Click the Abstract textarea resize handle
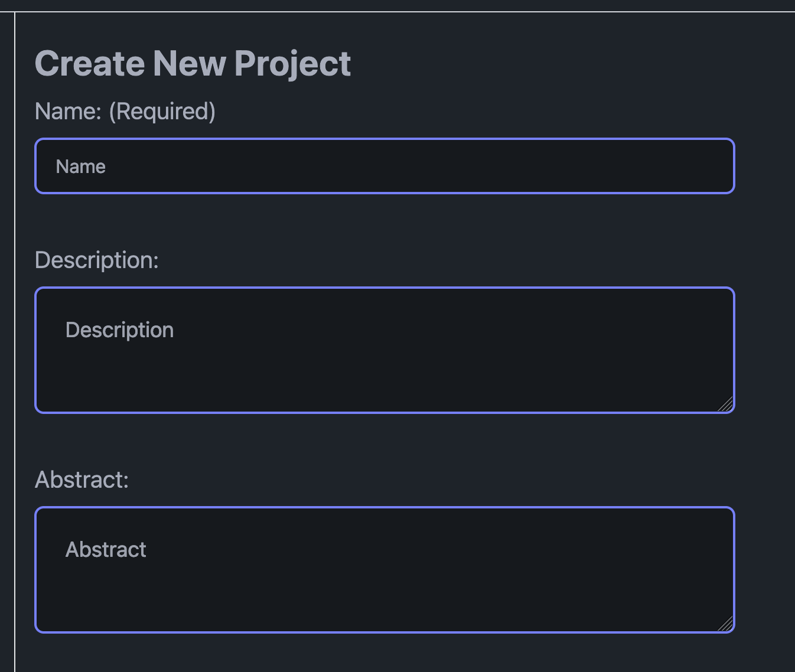This screenshot has height=672, width=795. pyautogui.click(x=726, y=624)
